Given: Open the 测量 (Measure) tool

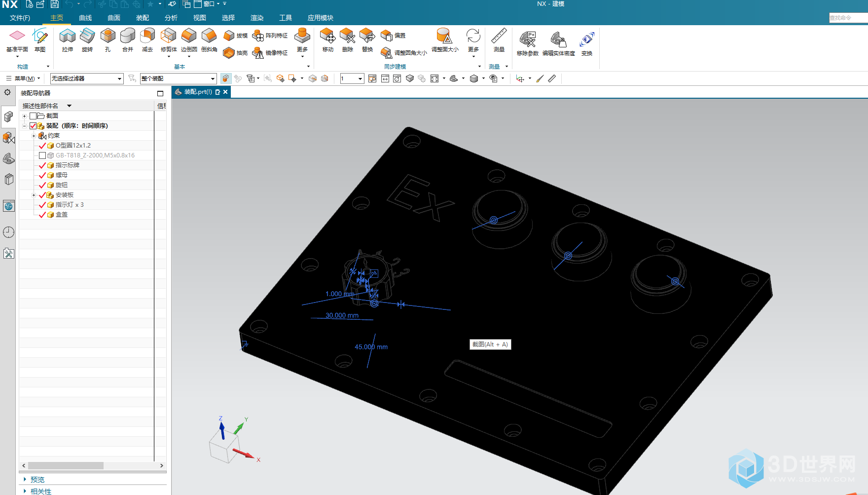Looking at the screenshot, I should [x=499, y=40].
